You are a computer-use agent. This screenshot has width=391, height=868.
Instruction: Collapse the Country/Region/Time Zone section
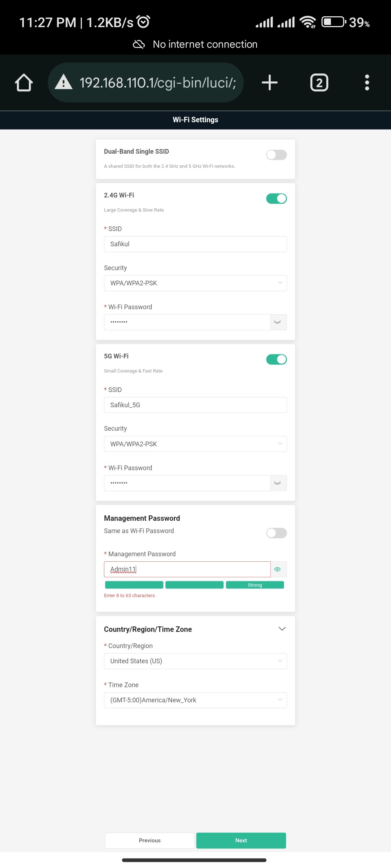click(x=282, y=629)
